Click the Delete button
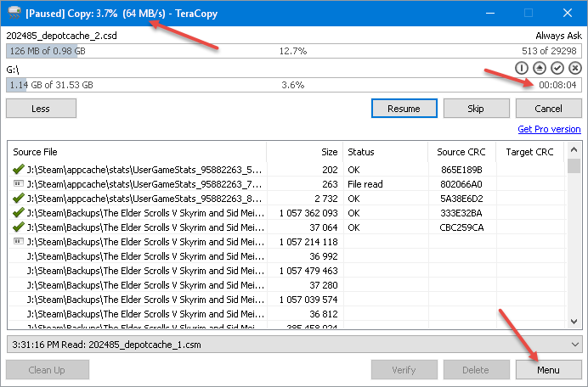The image size is (588, 387). click(476, 370)
